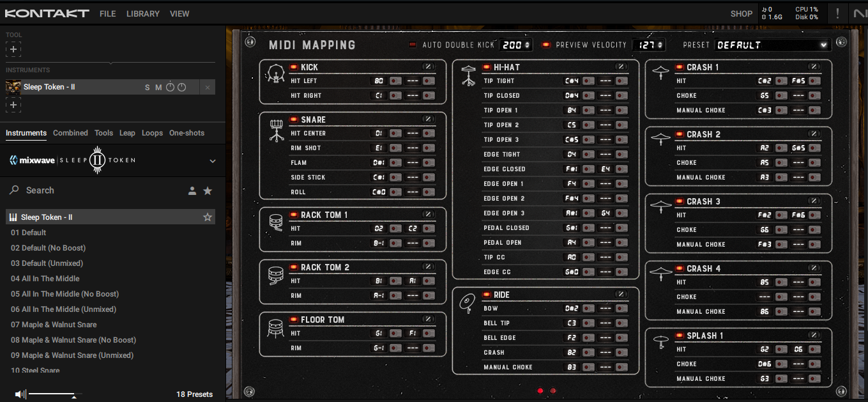Click the edit icon in the Kick header
Screen dimensions: 868x402
428,66
